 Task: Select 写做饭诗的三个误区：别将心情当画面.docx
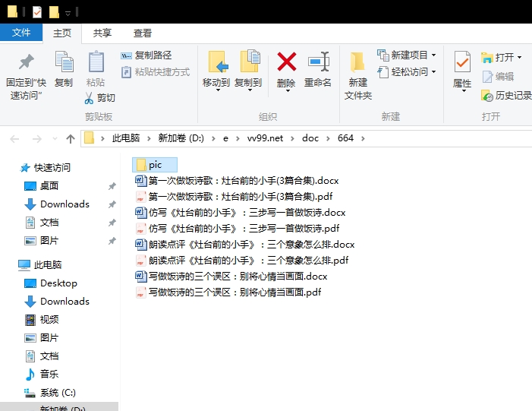tap(231, 276)
